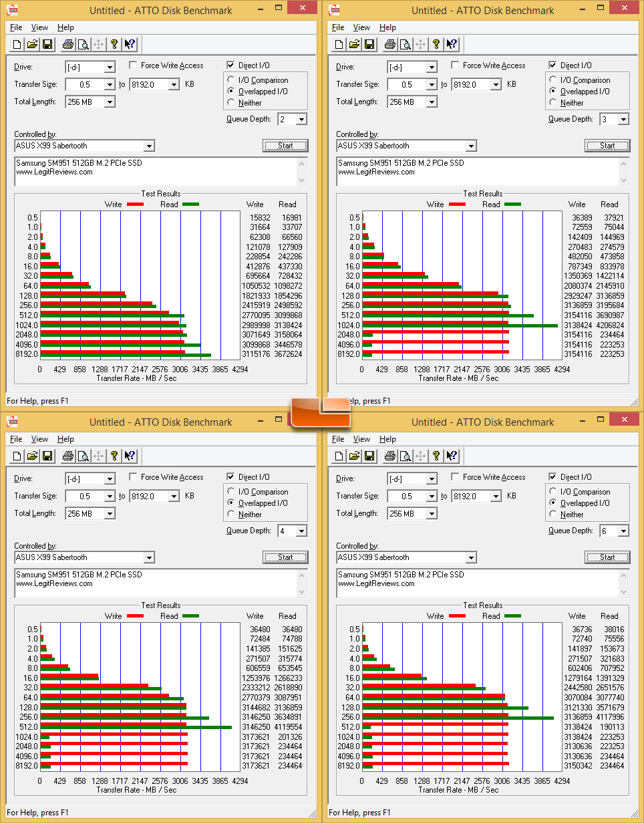Click Start button in Queue Depth 3 window
This screenshot has height=824, width=644.
coord(607,145)
